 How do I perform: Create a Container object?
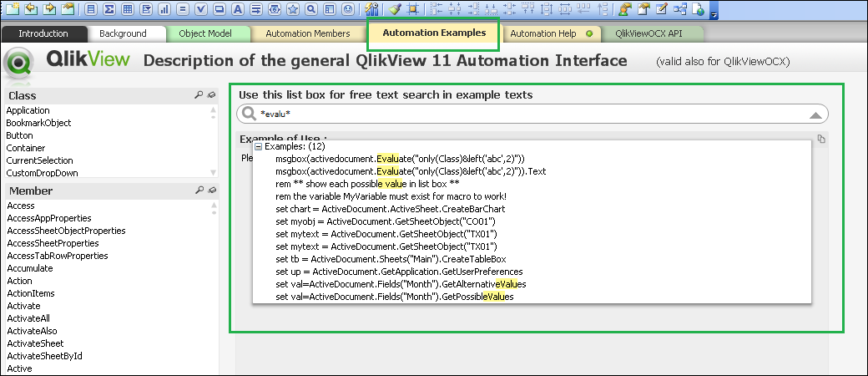(x=330, y=9)
